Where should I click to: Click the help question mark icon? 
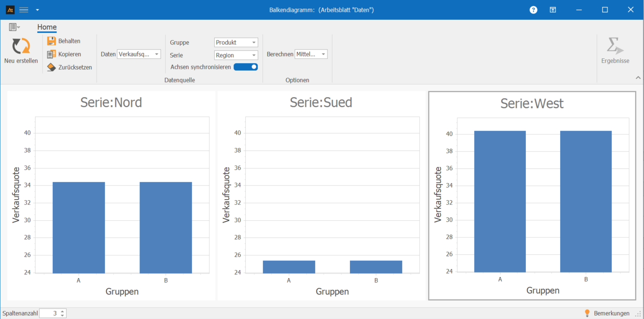tap(533, 10)
